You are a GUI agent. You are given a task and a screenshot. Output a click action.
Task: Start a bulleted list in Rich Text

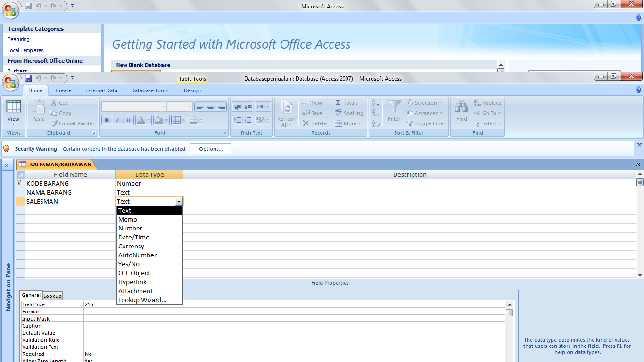[248, 120]
